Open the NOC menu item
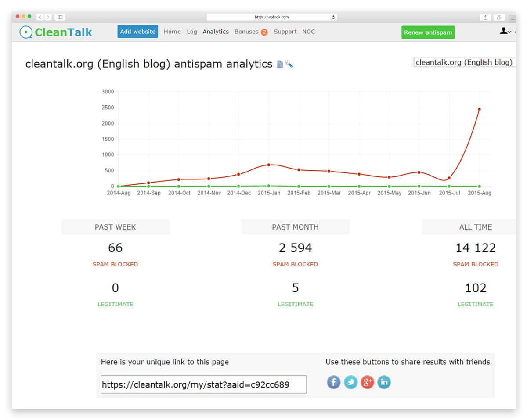Screen dimensions: 527x420 [x=309, y=32]
